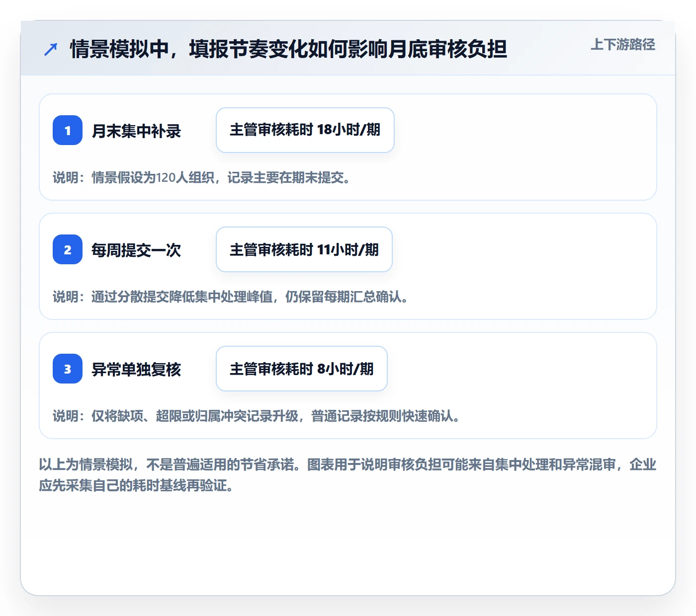Click the "主管审核耗时 8小时/期" pill
This screenshot has height=616, width=696.
[x=302, y=369]
